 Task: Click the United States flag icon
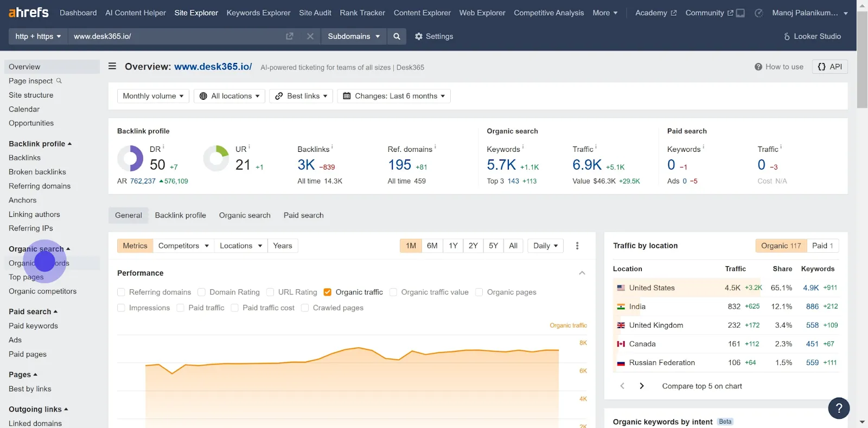point(621,288)
